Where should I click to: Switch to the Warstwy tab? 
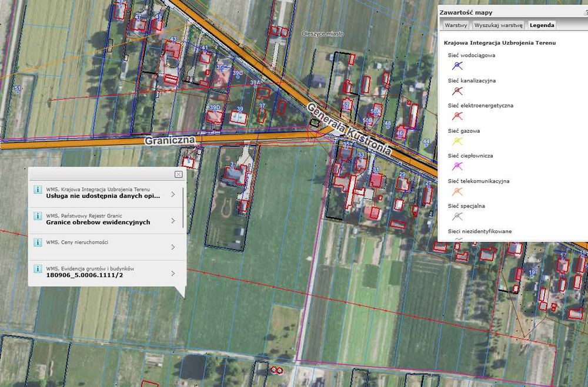(x=456, y=25)
